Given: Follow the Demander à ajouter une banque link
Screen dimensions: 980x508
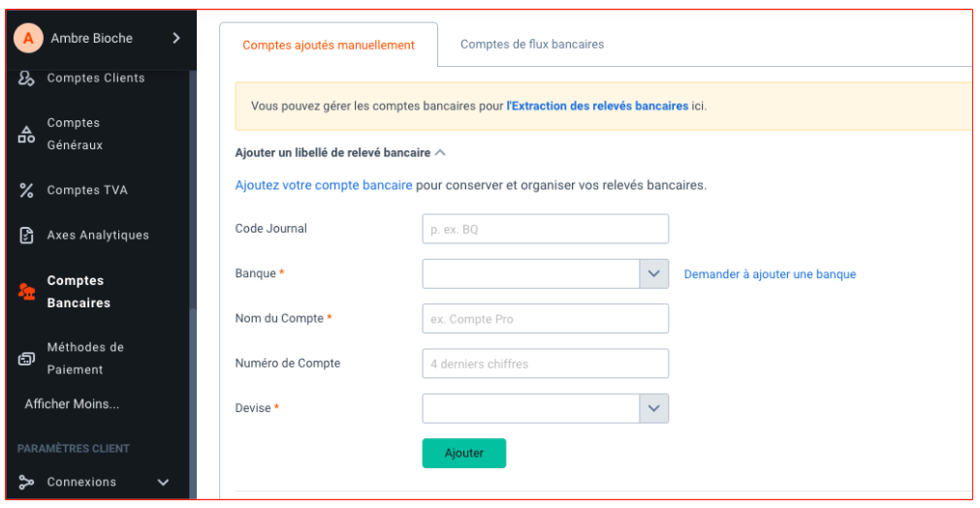Looking at the screenshot, I should [x=770, y=274].
